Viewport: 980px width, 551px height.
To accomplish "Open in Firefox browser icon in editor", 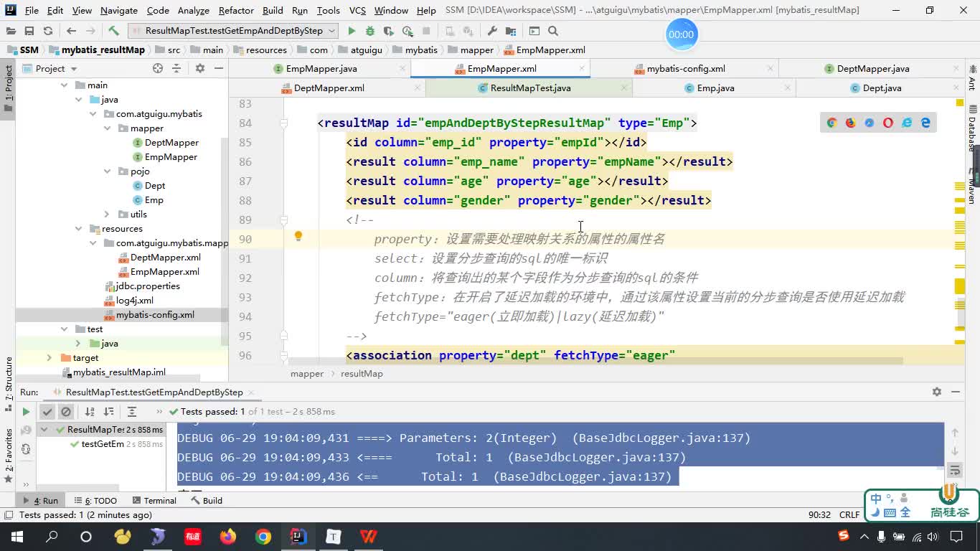I will [850, 123].
